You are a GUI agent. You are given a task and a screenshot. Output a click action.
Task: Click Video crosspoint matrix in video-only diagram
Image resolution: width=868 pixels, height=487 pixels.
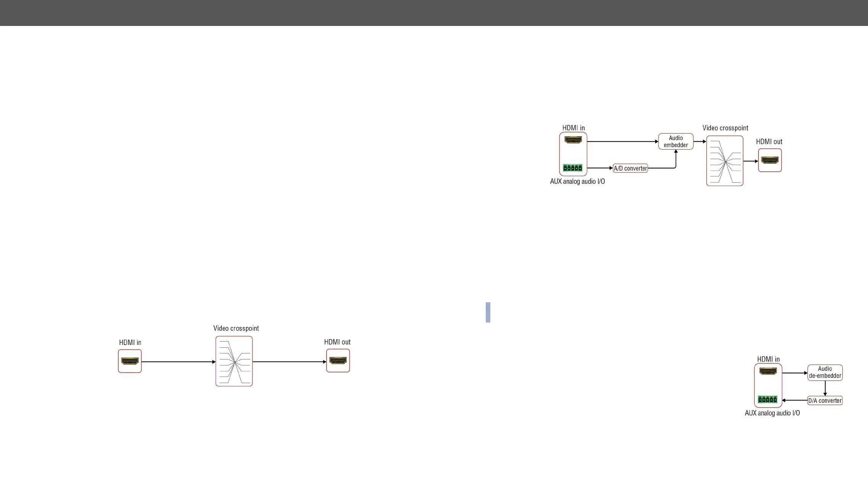click(234, 361)
